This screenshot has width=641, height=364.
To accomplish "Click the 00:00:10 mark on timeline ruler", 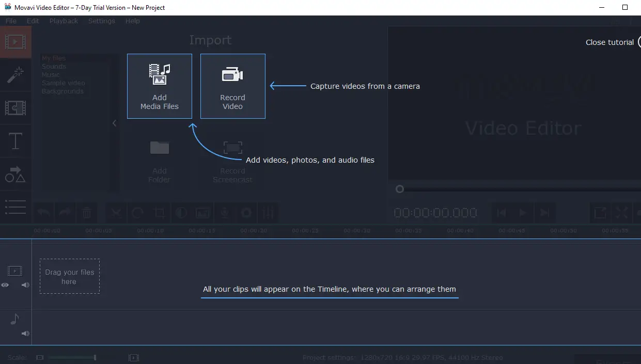I will click(x=150, y=231).
